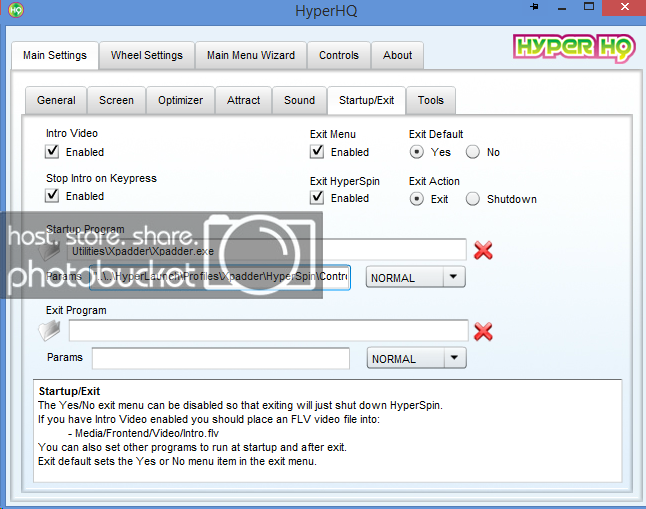Screen dimensions: 646x509
Task: Select the Main Settings tab
Action: [x=55, y=55]
